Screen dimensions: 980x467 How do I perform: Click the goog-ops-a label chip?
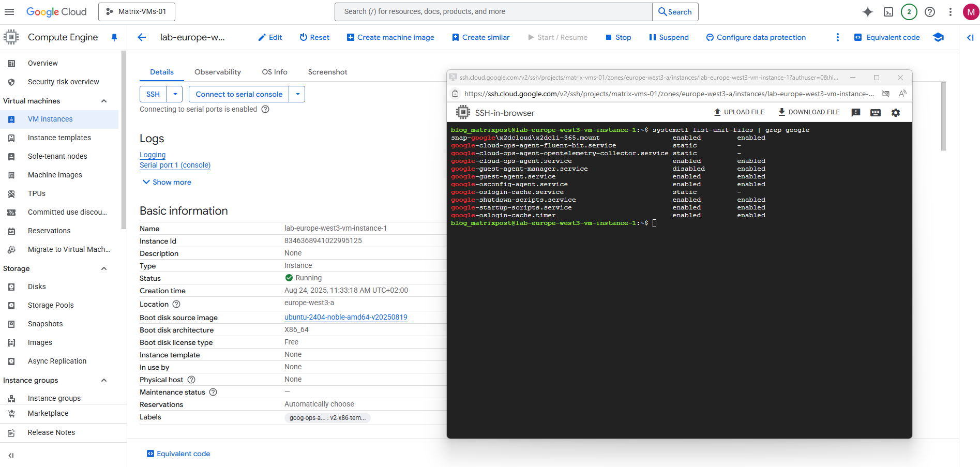tap(327, 418)
